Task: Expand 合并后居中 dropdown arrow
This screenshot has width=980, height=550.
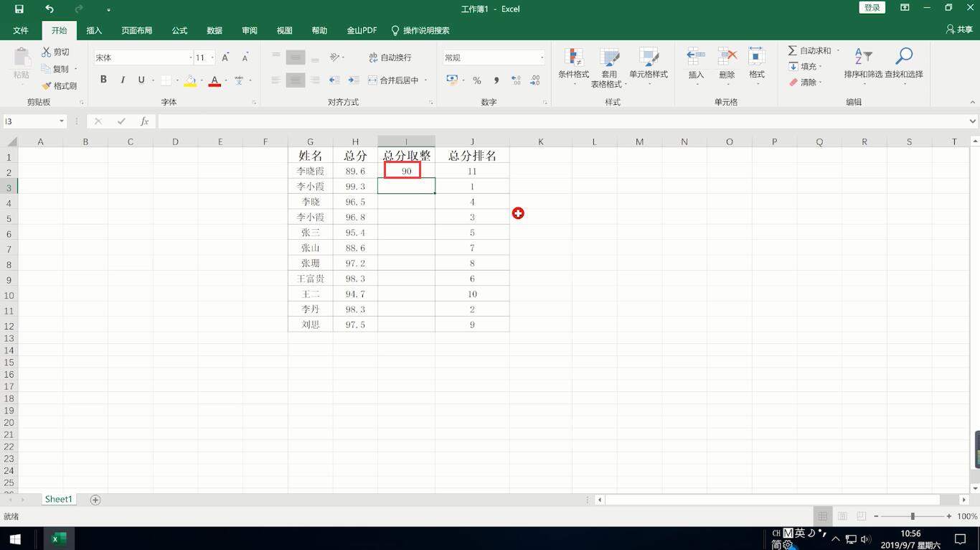Action: point(425,80)
